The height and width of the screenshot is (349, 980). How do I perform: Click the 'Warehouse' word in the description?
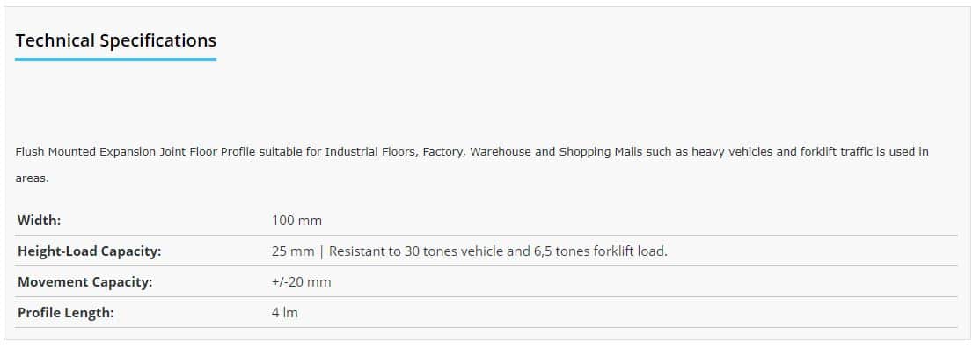501,152
